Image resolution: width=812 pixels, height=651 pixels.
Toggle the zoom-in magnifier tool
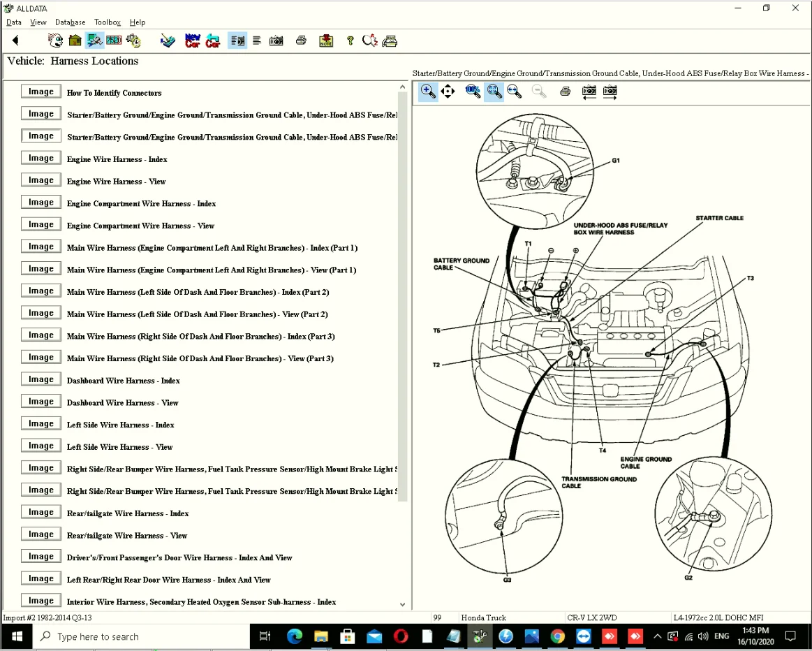click(428, 92)
